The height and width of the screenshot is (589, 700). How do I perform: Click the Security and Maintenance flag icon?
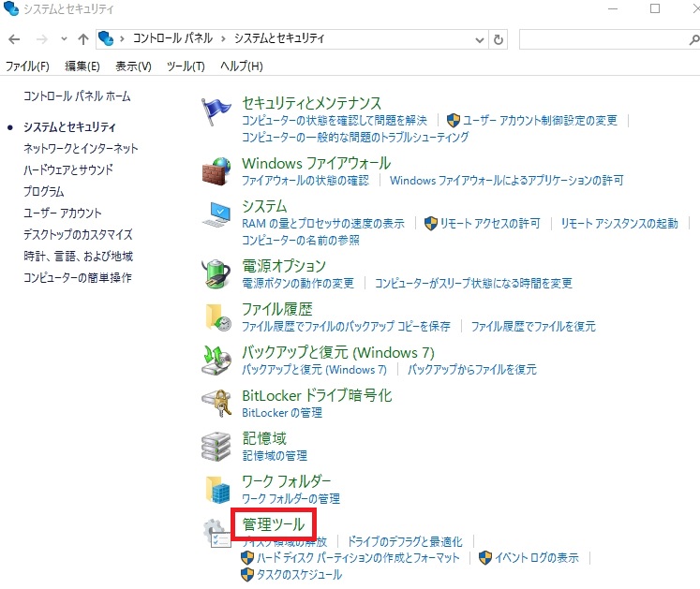coord(216,112)
